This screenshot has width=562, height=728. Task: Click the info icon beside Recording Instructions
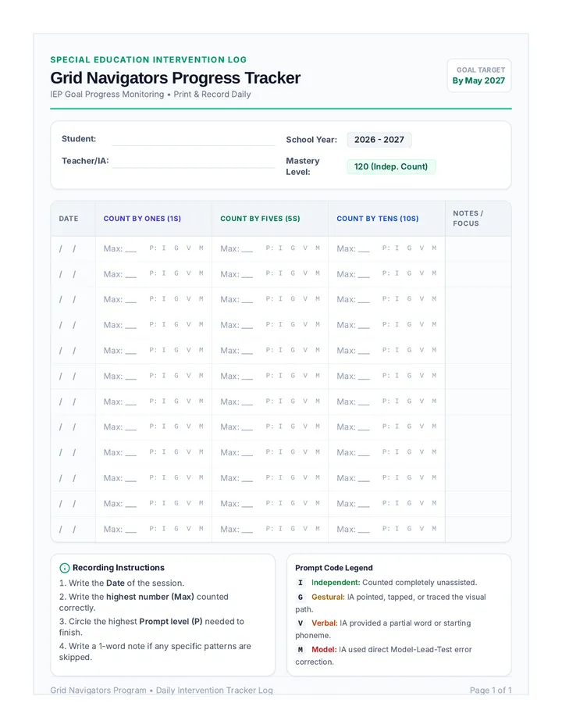(x=65, y=568)
